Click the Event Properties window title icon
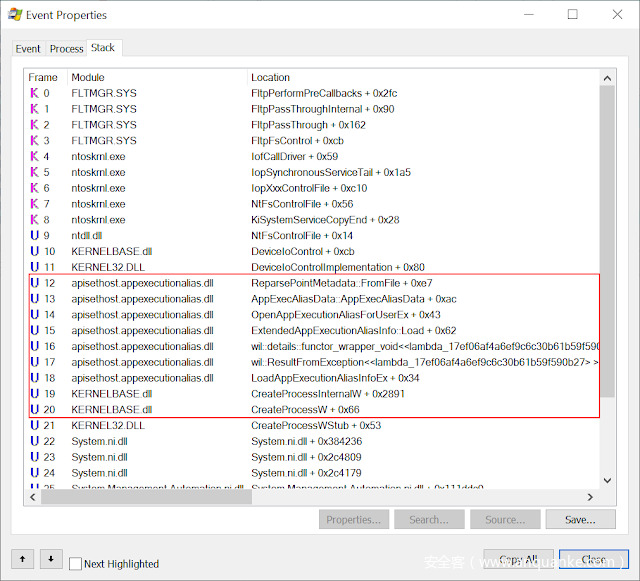 [x=15, y=15]
